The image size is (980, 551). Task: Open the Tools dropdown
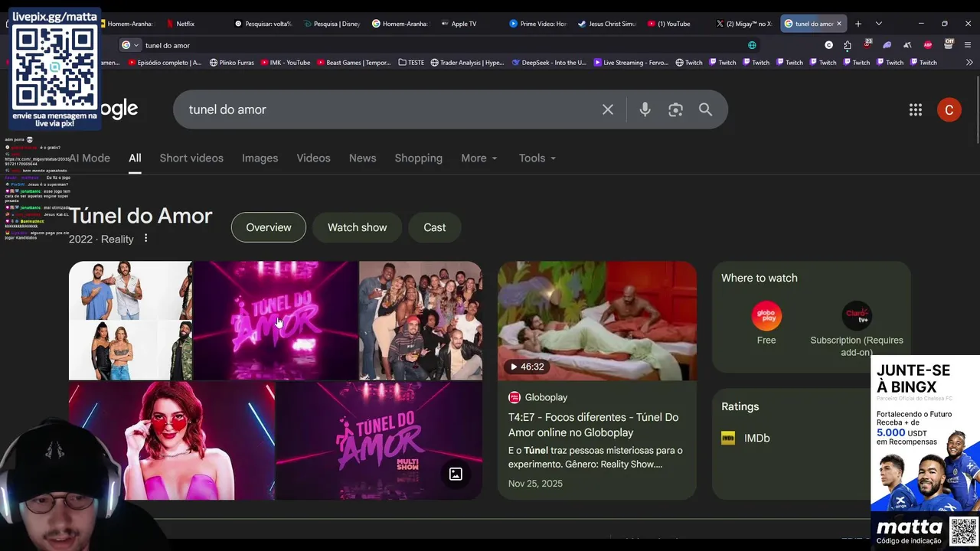tap(537, 158)
